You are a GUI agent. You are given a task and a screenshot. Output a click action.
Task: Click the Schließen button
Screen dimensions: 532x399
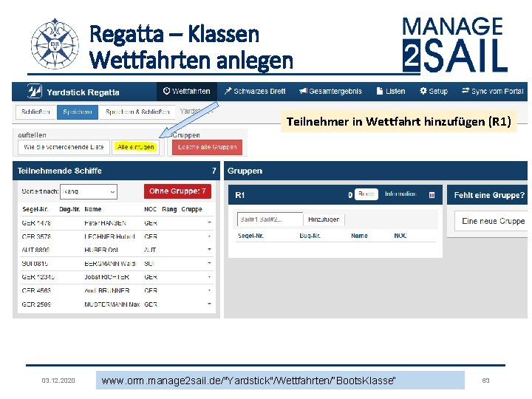(35, 112)
